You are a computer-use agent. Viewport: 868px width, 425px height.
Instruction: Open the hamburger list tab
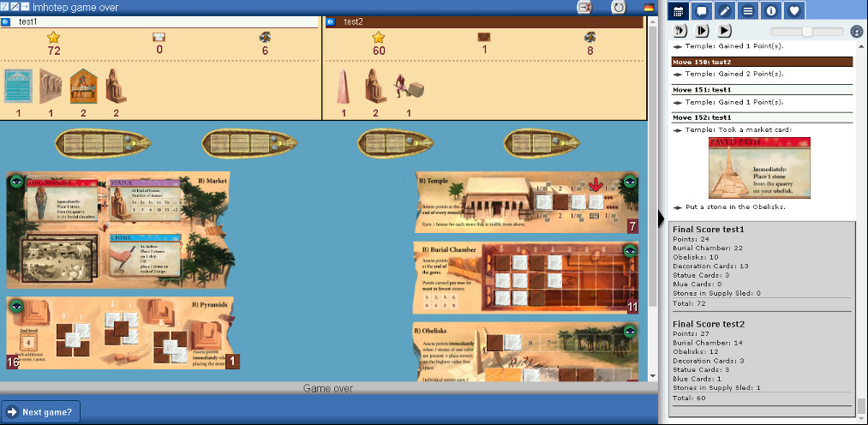748,10
